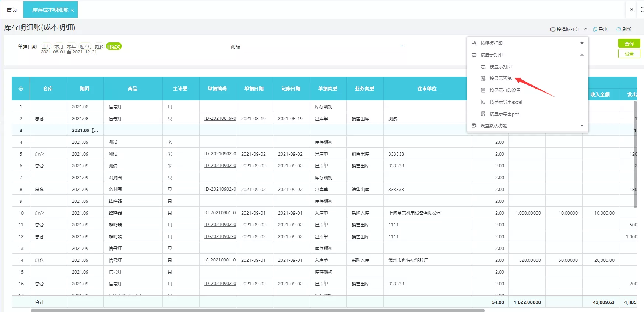
Task: Click the 按显示导出pdf icon
Action: tap(483, 114)
